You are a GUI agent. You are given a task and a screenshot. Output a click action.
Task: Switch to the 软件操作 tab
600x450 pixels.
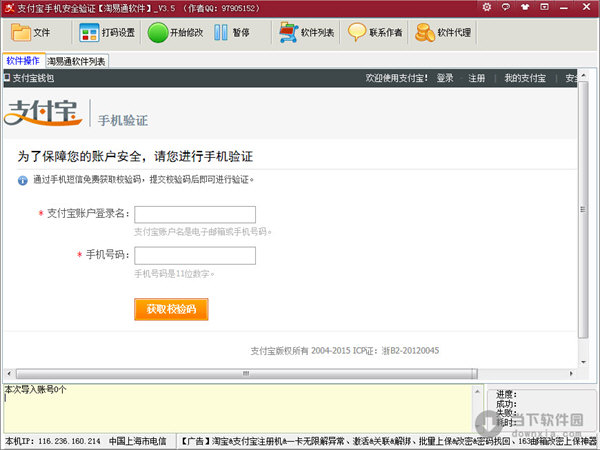23,61
